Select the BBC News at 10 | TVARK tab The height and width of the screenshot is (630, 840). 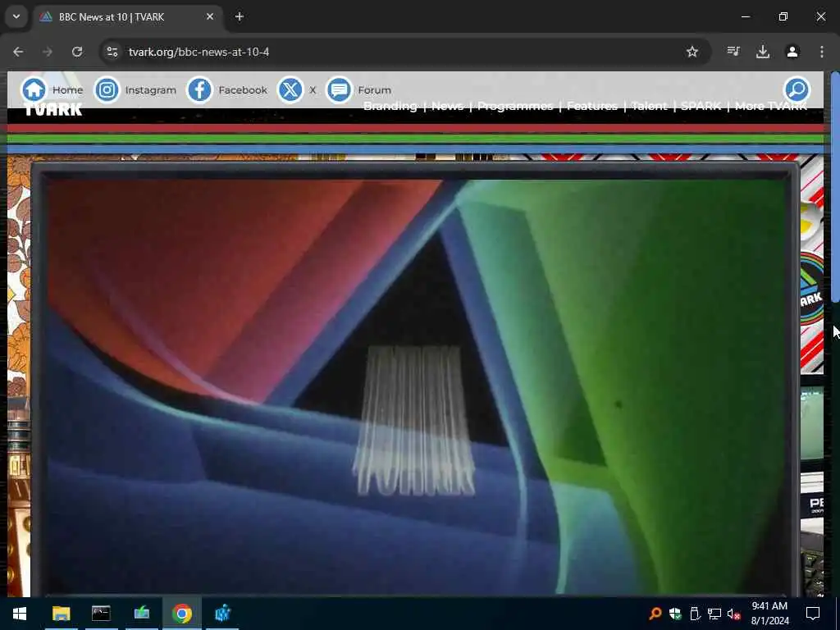tap(127, 17)
